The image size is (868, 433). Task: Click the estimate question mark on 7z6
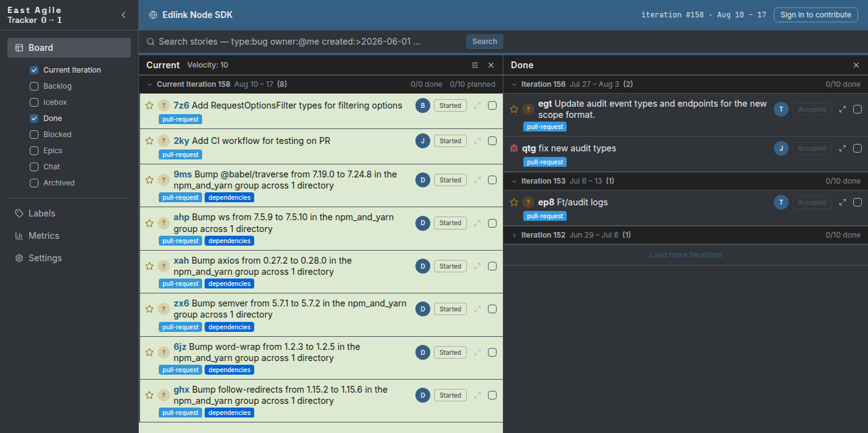click(x=164, y=105)
